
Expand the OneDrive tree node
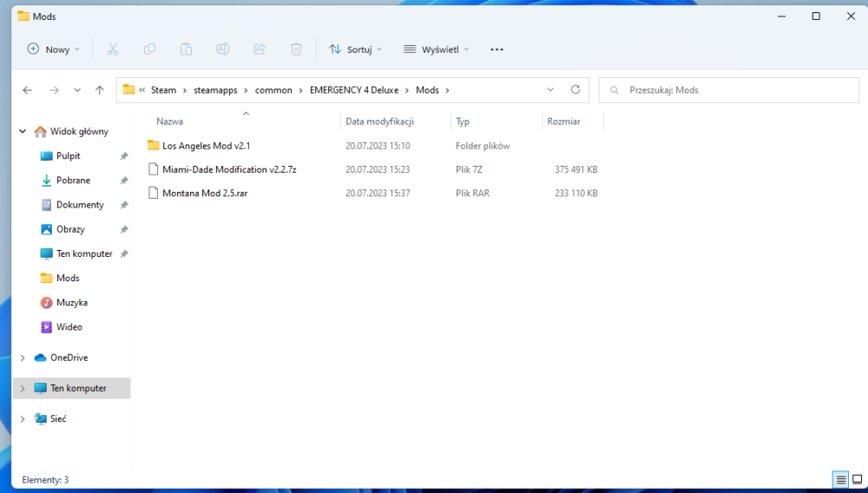[x=23, y=358]
